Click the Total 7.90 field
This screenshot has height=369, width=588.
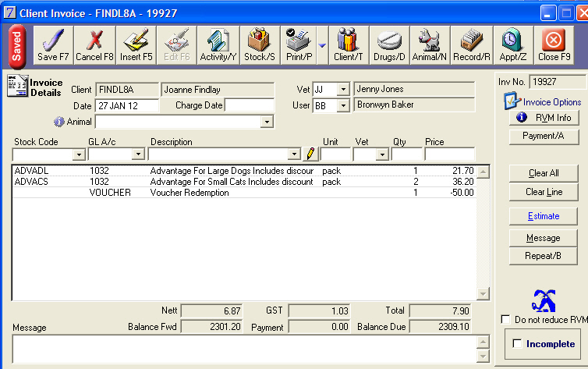pyautogui.click(x=440, y=310)
